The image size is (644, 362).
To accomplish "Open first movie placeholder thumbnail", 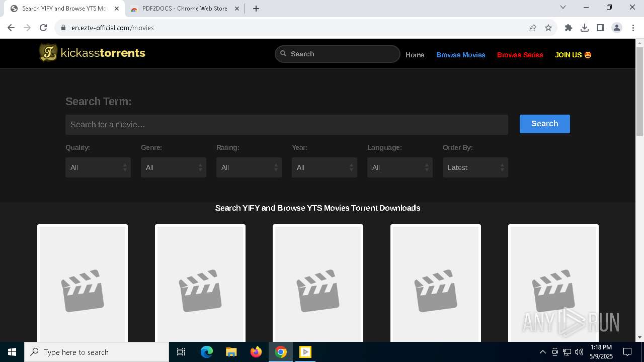I will (83, 284).
